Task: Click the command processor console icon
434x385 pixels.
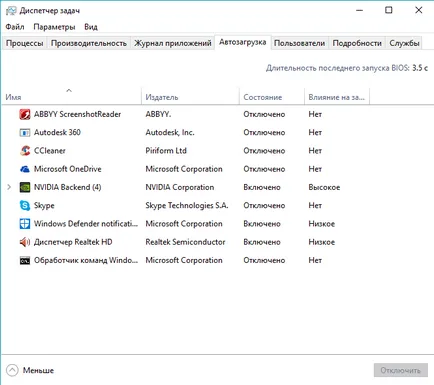Action: point(25,260)
